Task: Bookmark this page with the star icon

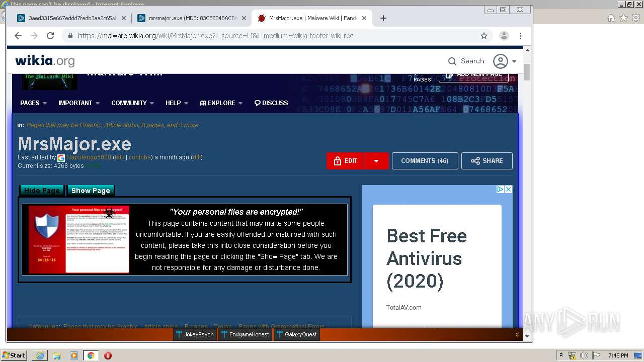Action: 484,36
